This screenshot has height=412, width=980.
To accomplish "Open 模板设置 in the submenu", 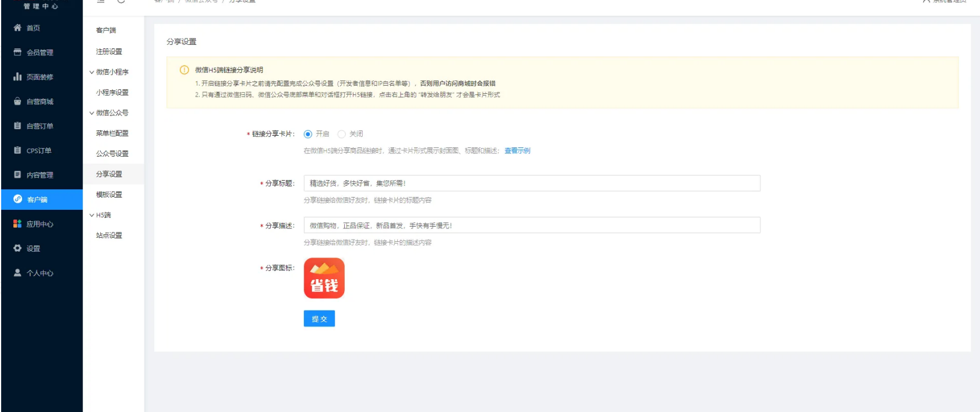I will 109,194.
